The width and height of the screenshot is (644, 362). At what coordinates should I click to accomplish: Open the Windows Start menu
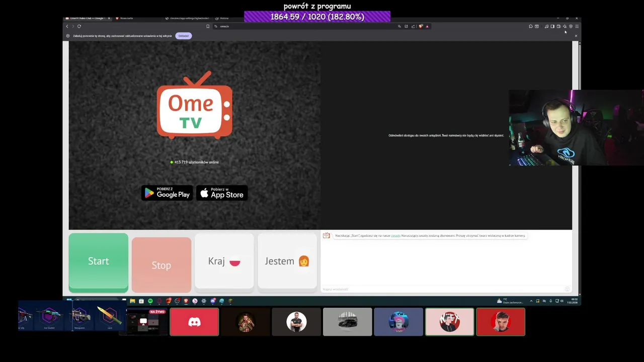click(x=69, y=301)
